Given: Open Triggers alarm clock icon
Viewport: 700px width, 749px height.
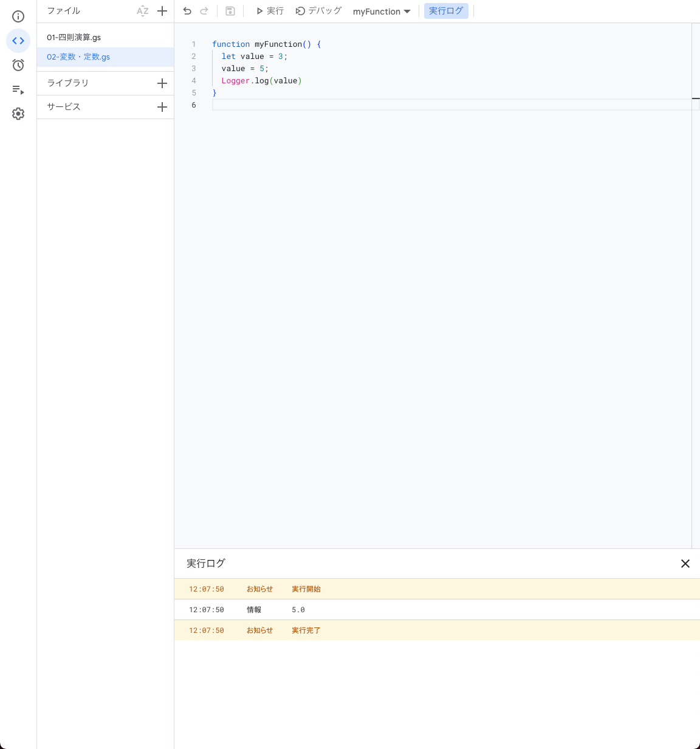Looking at the screenshot, I should tap(18, 65).
